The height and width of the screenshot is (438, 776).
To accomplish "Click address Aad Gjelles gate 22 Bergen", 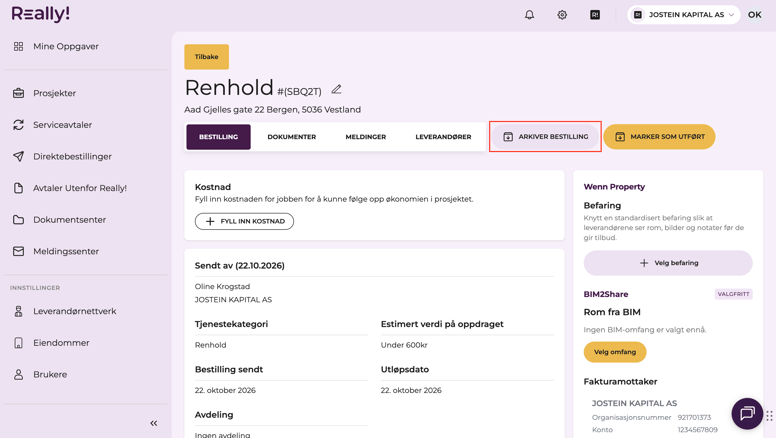I will coord(273,109).
